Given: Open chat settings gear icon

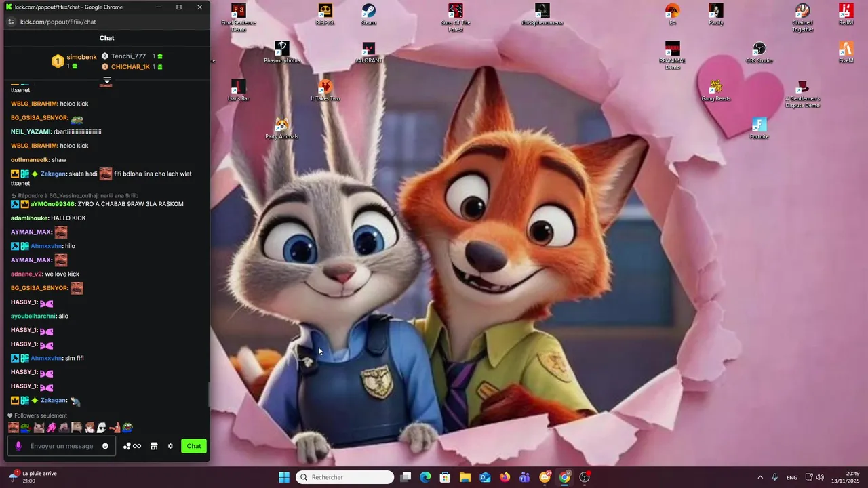Looking at the screenshot, I should (x=170, y=446).
